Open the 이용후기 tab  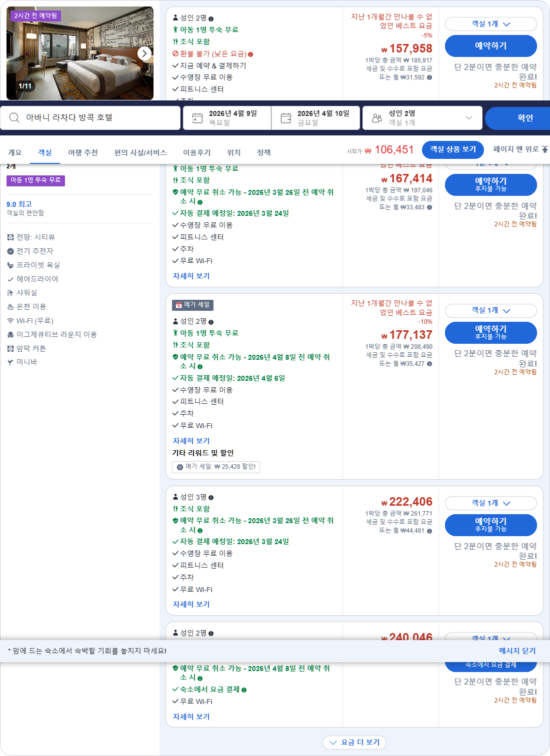tap(197, 152)
